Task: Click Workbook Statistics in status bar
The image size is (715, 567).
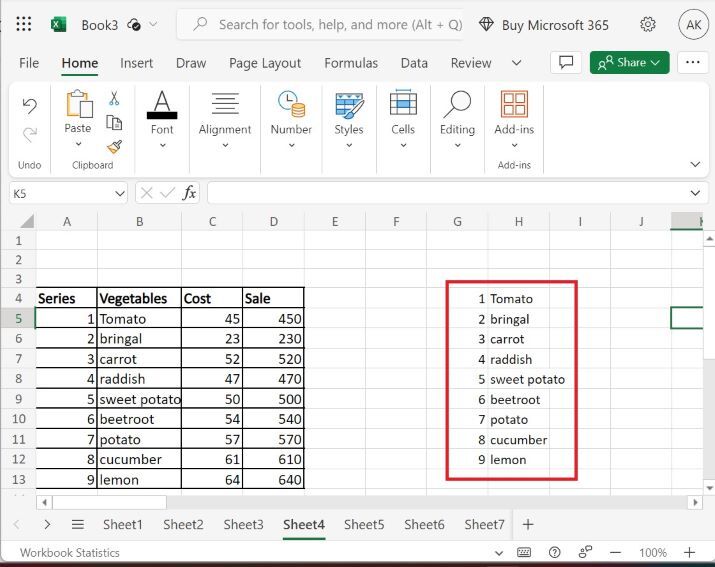Action: click(x=70, y=553)
